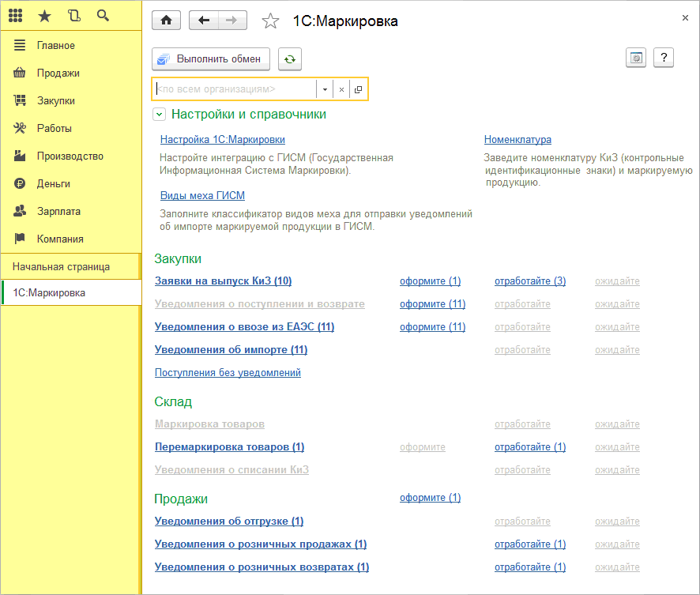Add 1С:Маркировка to favorites star

(270, 21)
